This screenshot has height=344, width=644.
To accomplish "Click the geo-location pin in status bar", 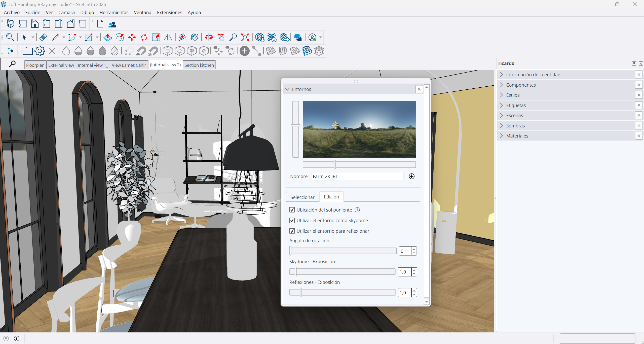I will [x=6, y=338].
